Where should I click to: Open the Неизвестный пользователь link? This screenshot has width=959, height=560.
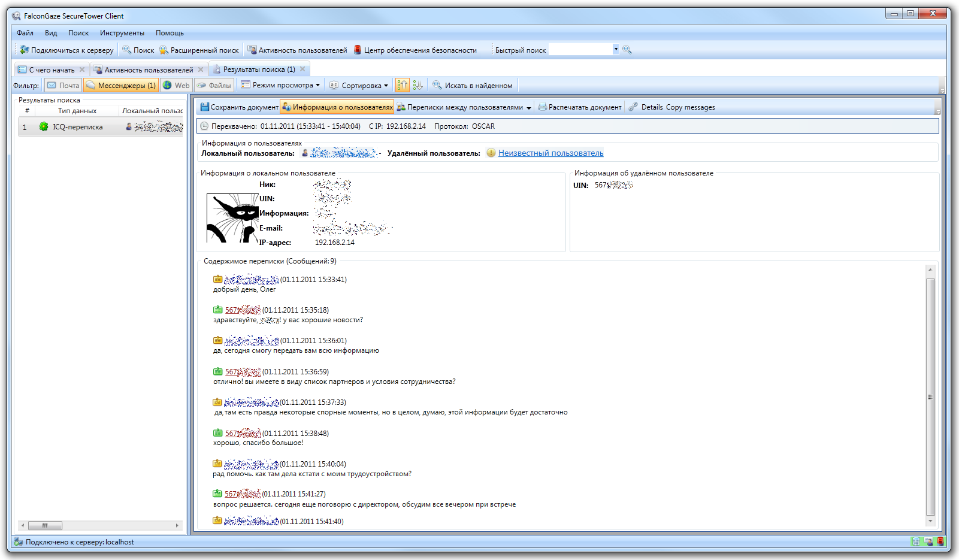(x=551, y=153)
